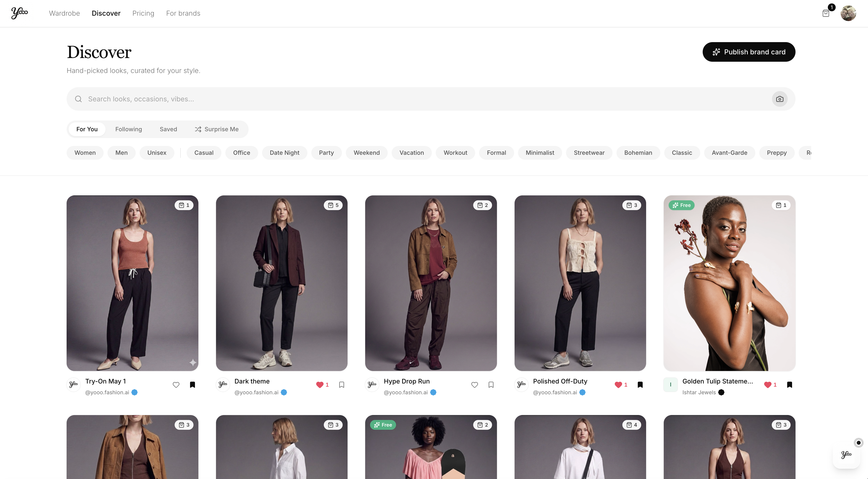Image resolution: width=868 pixels, height=479 pixels.
Task: Open the Pricing page
Action: (143, 13)
